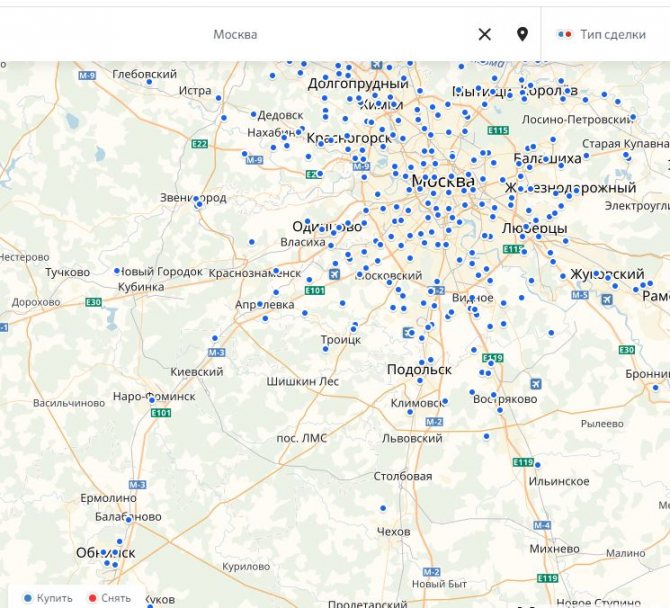Click the location pin icon
The height and width of the screenshot is (608, 670).
522,34
